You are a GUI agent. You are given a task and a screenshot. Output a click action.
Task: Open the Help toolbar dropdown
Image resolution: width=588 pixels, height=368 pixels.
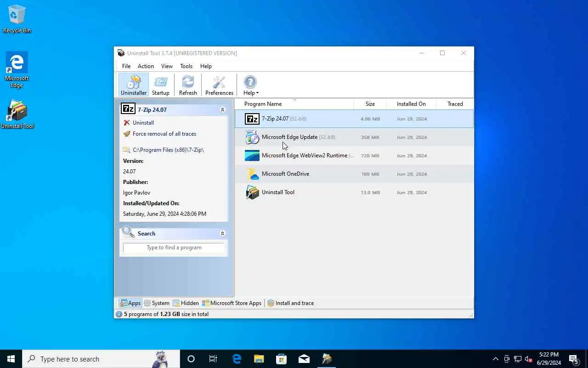point(250,85)
